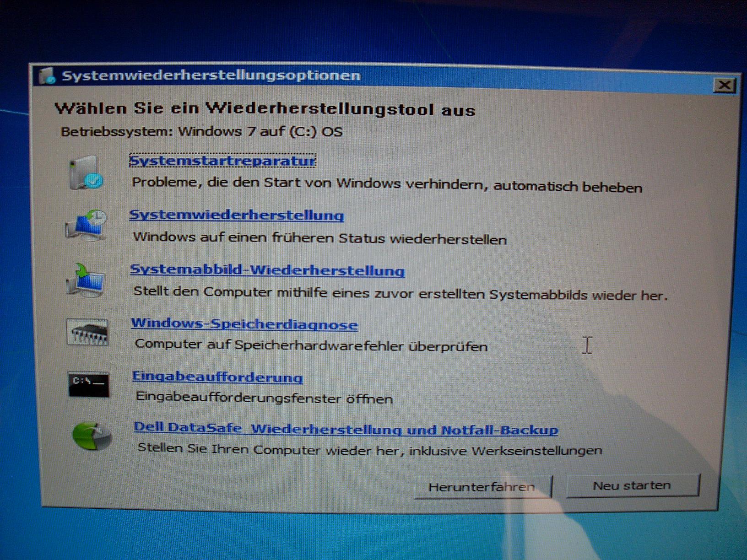Image resolution: width=747 pixels, height=560 pixels.
Task: Click heading 'Wählen Sie ein Wiederherstellungstool aus'
Action: pyautogui.click(x=265, y=109)
